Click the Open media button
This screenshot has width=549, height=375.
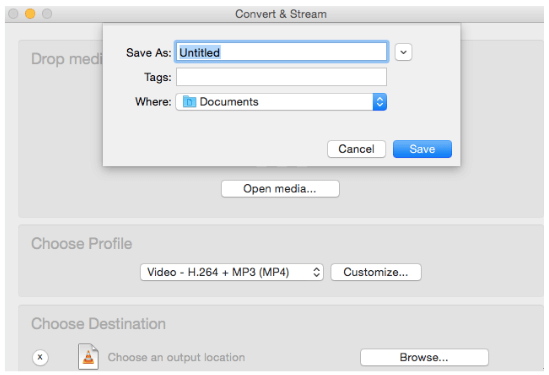(280, 189)
